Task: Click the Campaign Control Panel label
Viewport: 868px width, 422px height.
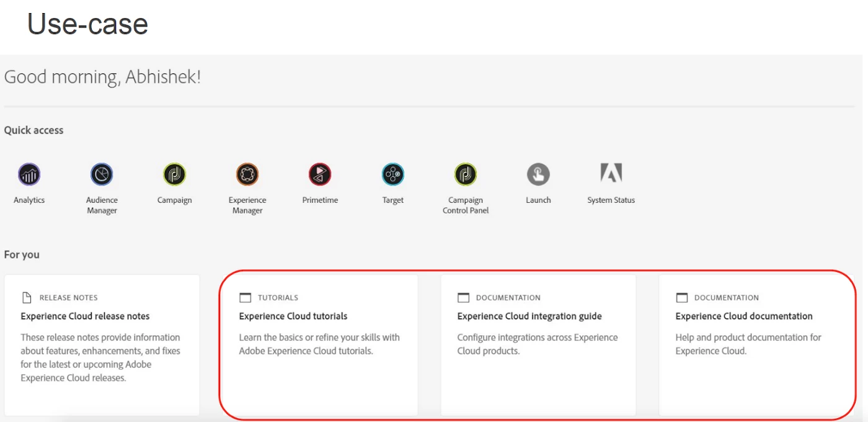Action: coord(466,205)
